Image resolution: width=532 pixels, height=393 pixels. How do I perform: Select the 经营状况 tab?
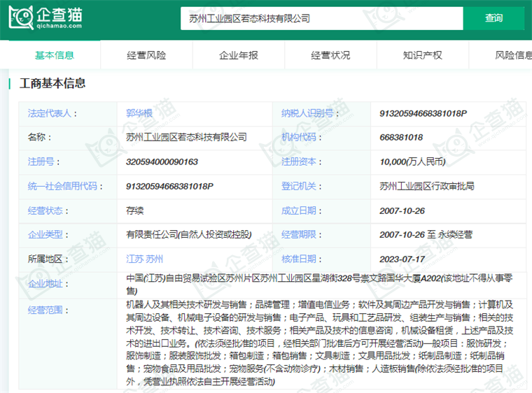pos(330,55)
